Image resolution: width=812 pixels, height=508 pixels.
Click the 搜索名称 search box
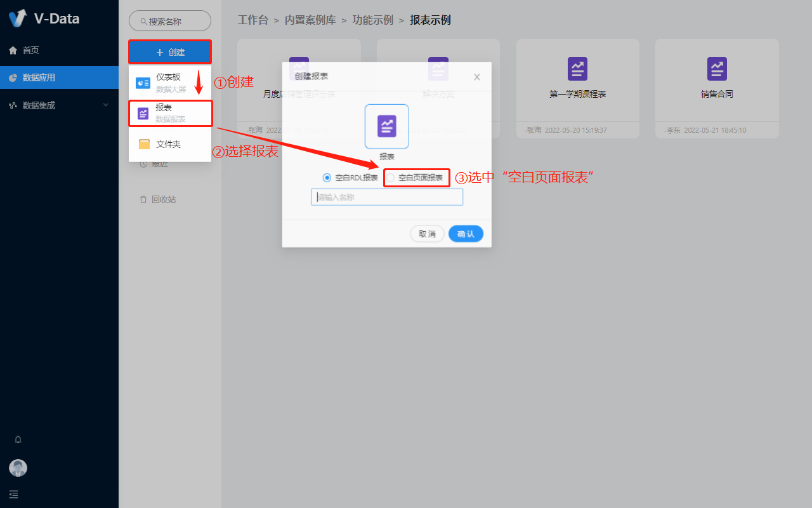(170, 21)
